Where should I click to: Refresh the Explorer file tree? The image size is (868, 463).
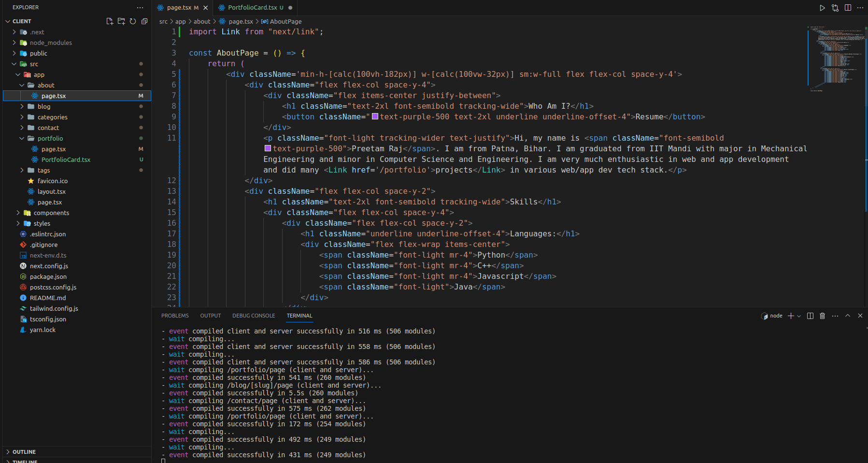click(133, 21)
